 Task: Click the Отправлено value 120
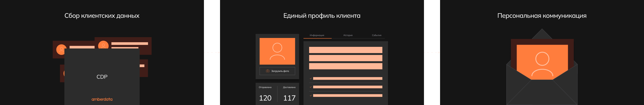[265, 98]
